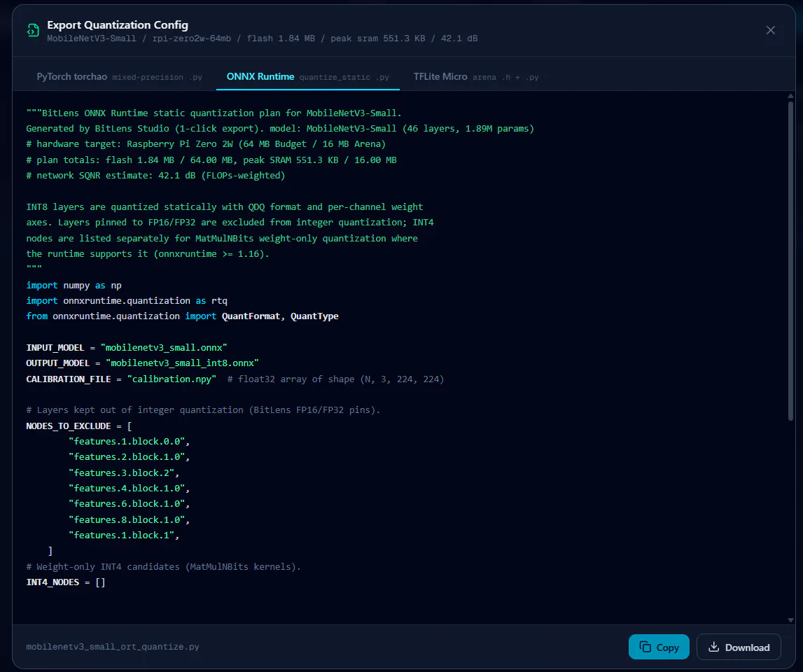Close the Export Quantization Config dialog

(x=770, y=30)
